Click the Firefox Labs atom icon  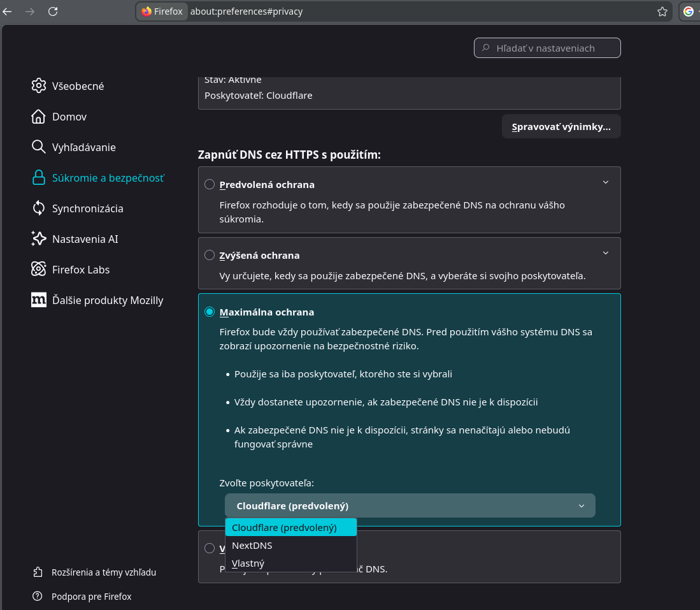pos(39,270)
